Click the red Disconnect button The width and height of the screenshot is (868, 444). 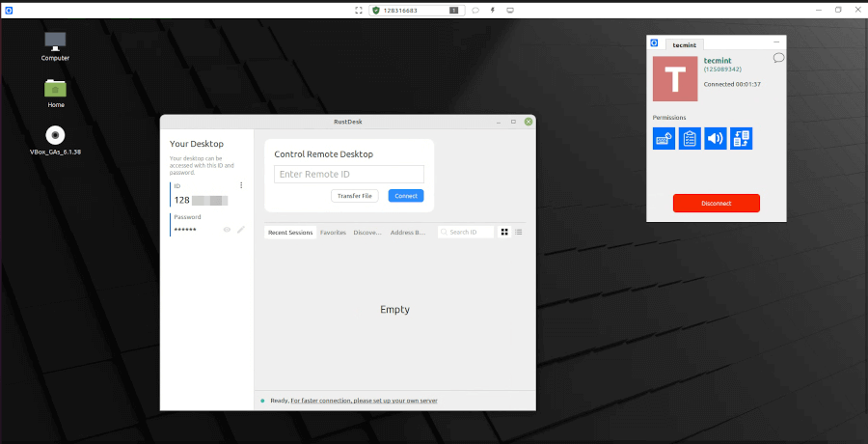[x=717, y=204]
